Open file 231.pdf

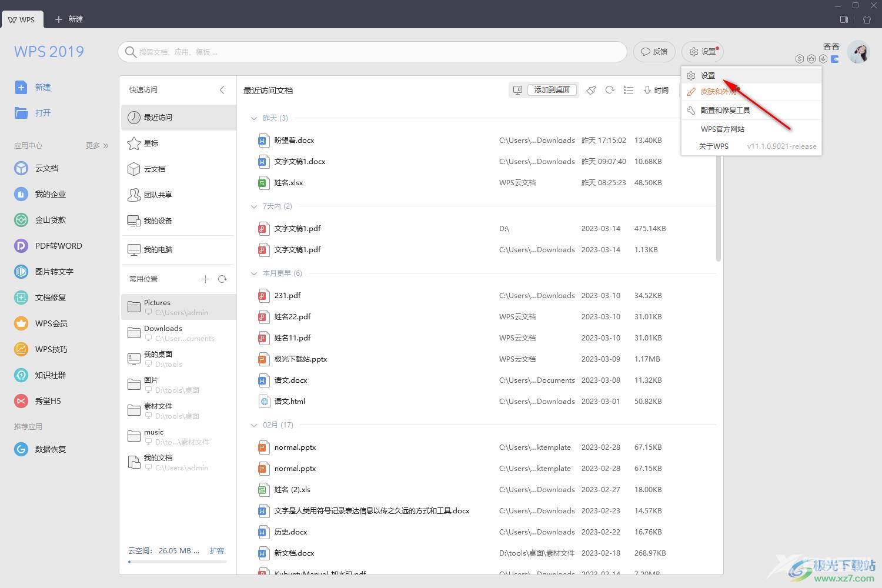[x=288, y=296]
